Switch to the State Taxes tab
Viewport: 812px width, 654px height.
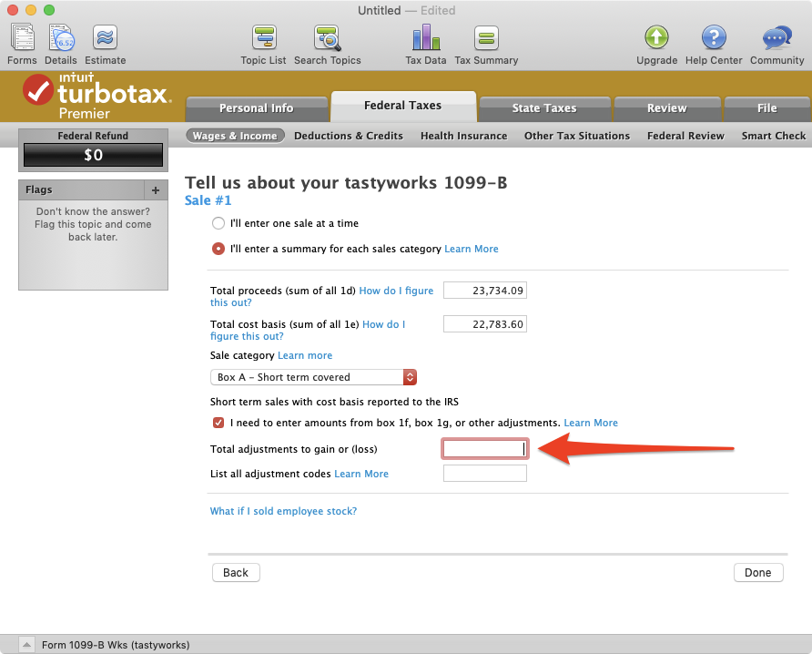pyautogui.click(x=544, y=107)
